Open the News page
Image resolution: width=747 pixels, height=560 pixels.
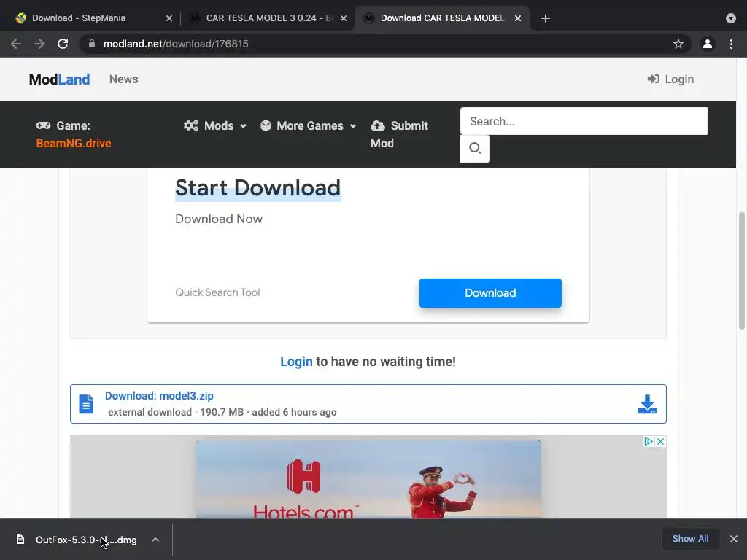pyautogui.click(x=123, y=79)
